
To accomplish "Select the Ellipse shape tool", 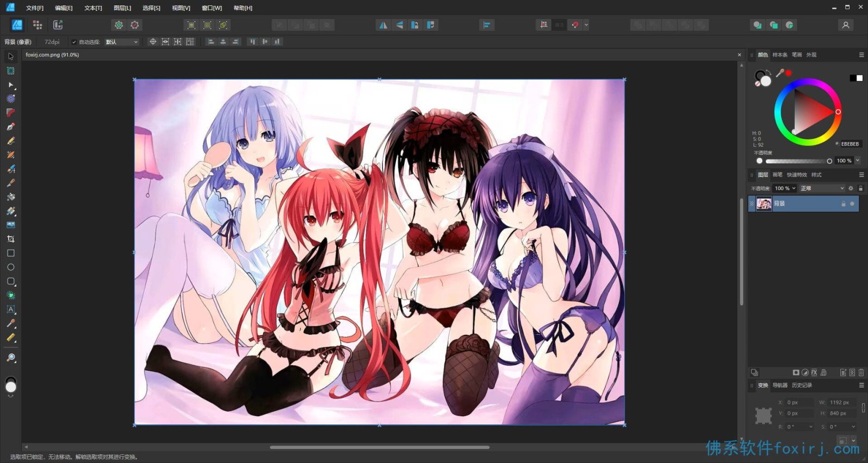I will click(x=10, y=267).
